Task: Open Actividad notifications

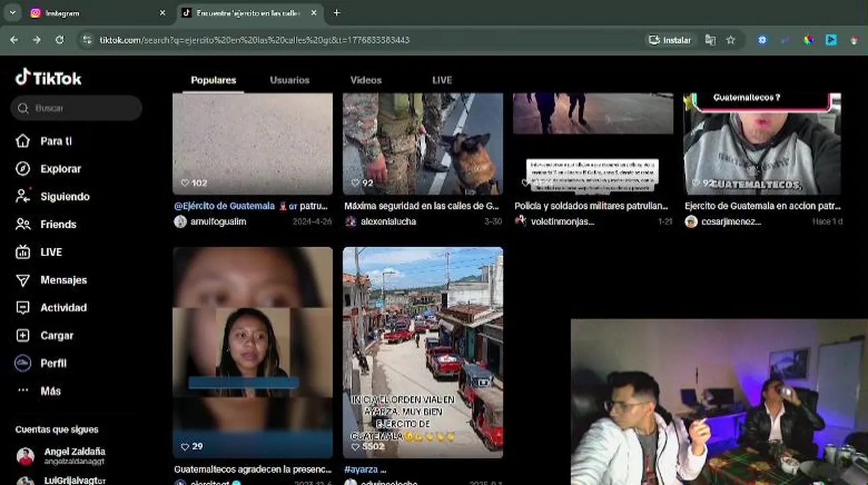Action: pyautogui.click(x=51, y=307)
